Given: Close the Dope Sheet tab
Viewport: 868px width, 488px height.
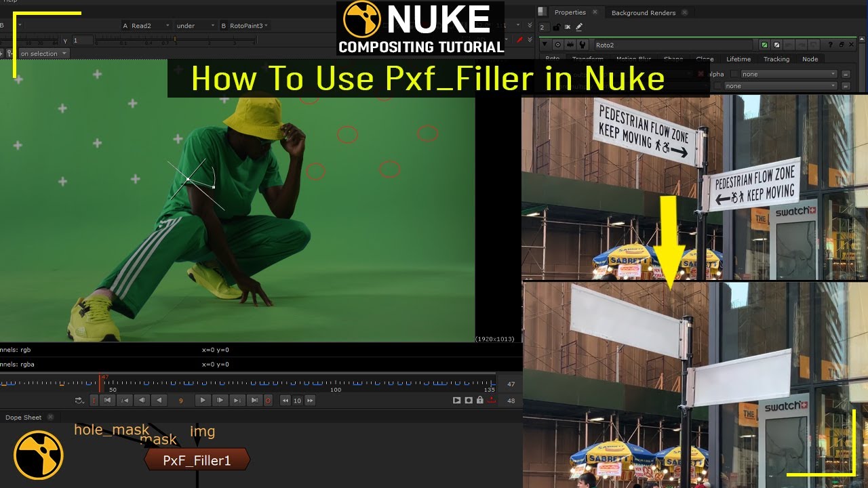Looking at the screenshot, I should [x=50, y=418].
